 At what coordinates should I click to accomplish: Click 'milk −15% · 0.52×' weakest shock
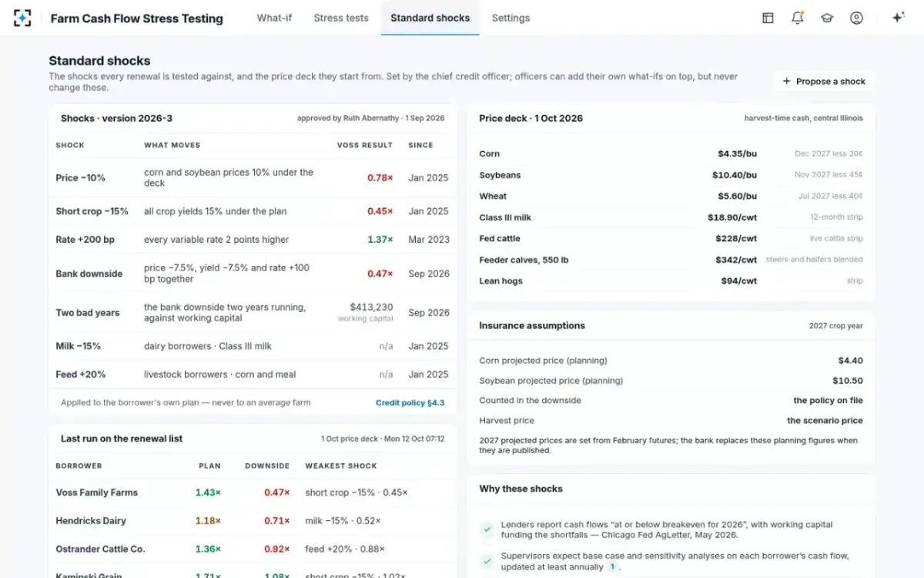click(x=343, y=521)
